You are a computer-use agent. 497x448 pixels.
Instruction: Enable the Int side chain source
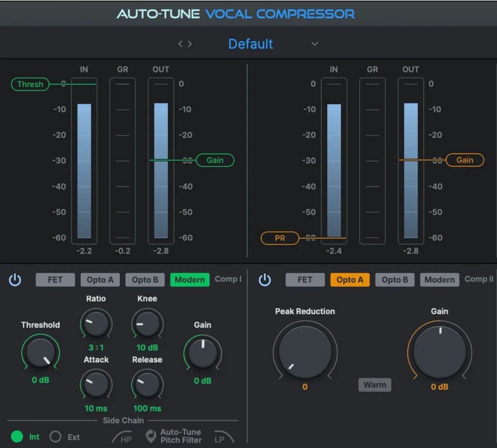point(17,436)
